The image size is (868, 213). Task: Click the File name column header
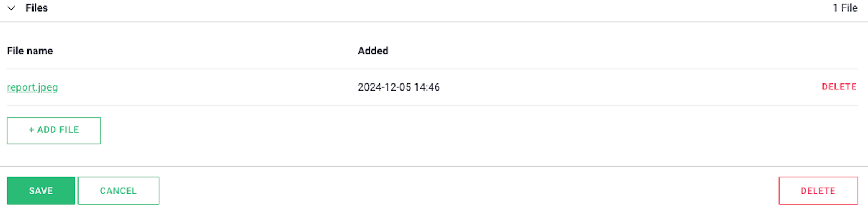[x=30, y=51]
